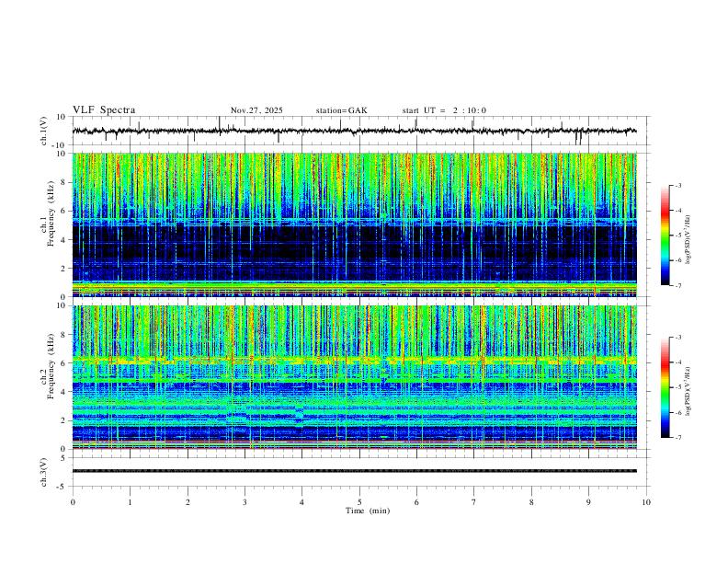Click the "ch.1(V)" axis label

44,131
